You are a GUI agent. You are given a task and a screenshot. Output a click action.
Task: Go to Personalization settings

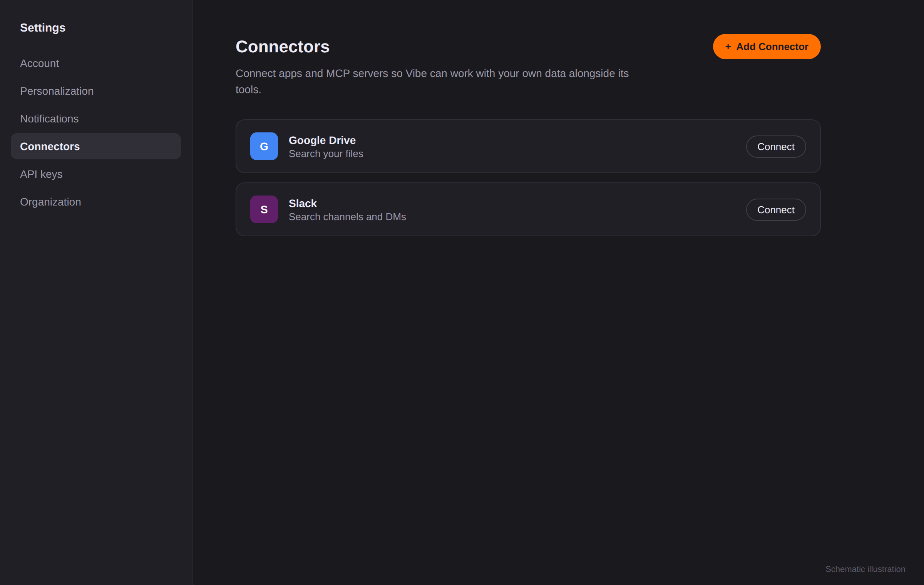96,91
